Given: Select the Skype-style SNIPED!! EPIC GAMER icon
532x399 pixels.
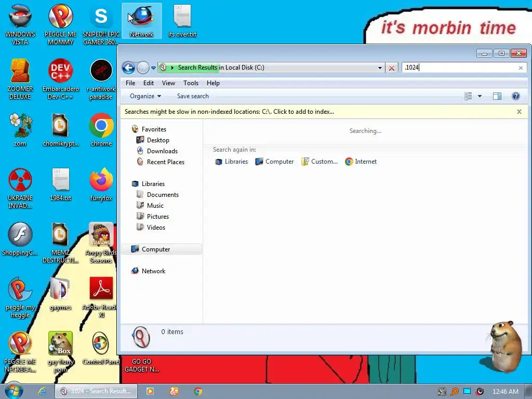Looking at the screenshot, I should 101,24.
